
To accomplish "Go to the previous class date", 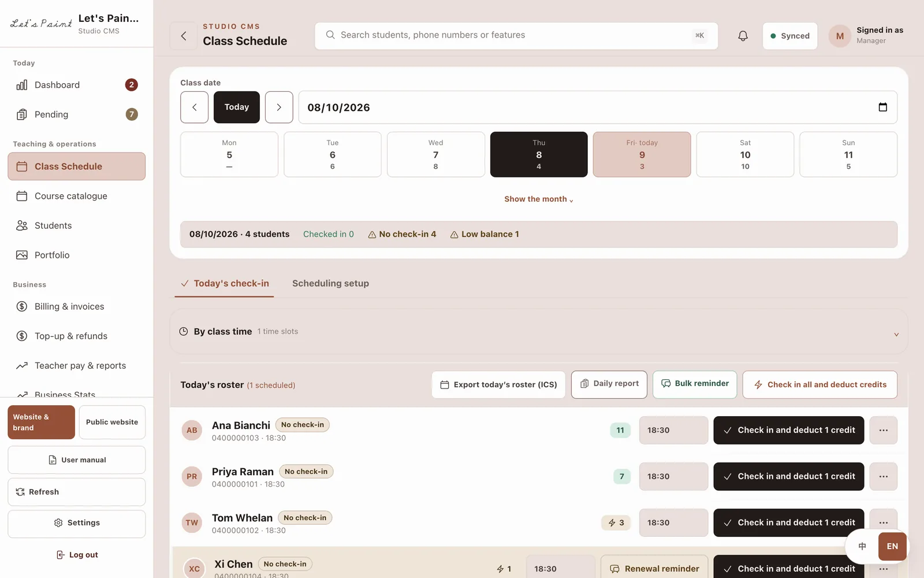I will pos(194,107).
